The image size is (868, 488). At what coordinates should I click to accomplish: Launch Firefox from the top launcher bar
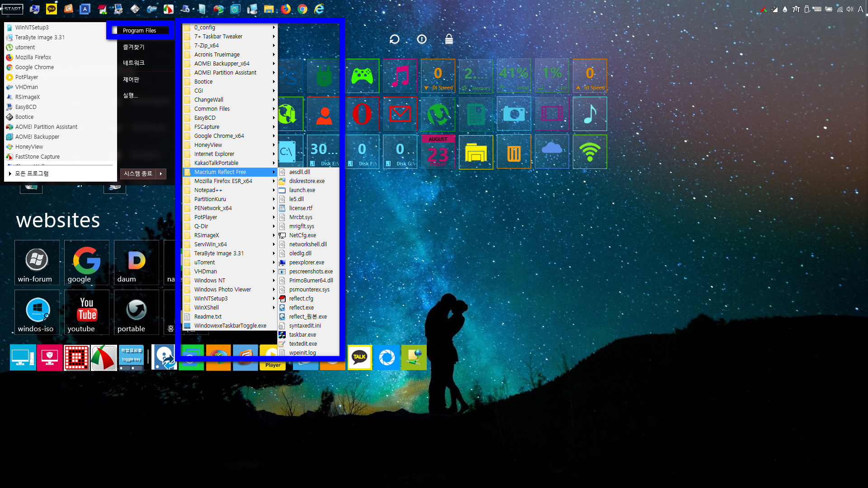(x=286, y=9)
